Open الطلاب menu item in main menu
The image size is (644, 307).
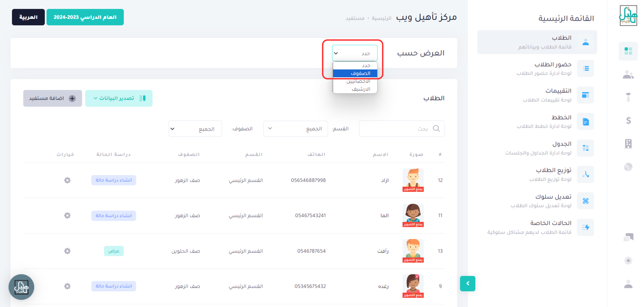point(537,42)
